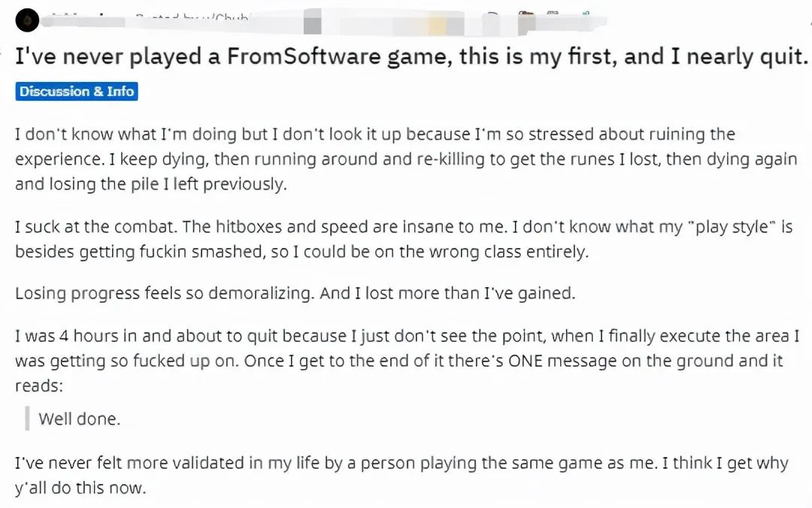Click the "Well done." quoted message
812x508 pixels.
79,419
